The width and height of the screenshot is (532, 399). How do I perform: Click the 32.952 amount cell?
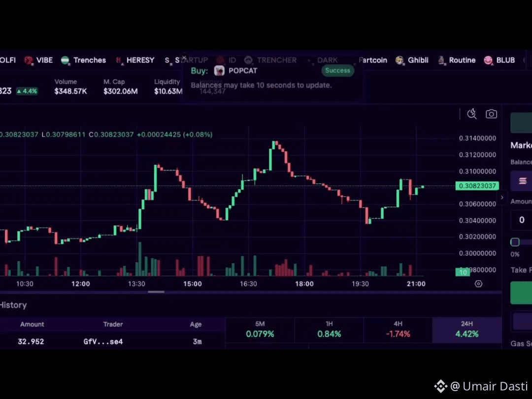pos(31,342)
